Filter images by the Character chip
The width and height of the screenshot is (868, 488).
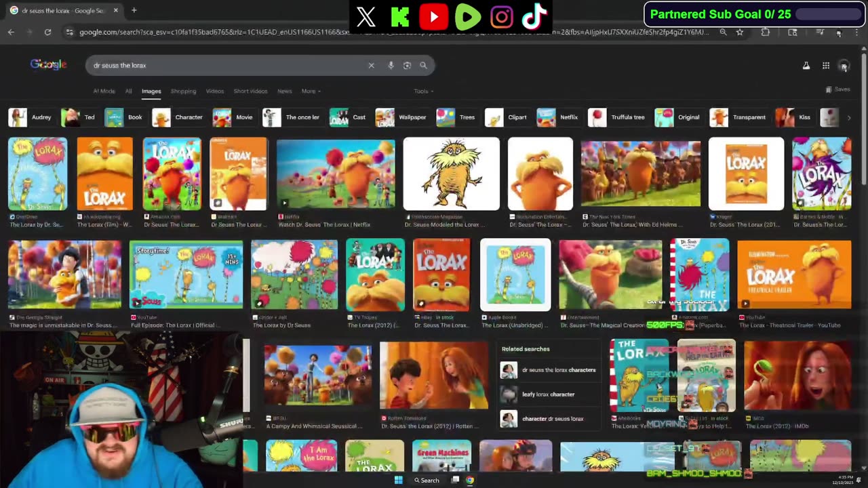pyautogui.click(x=178, y=117)
